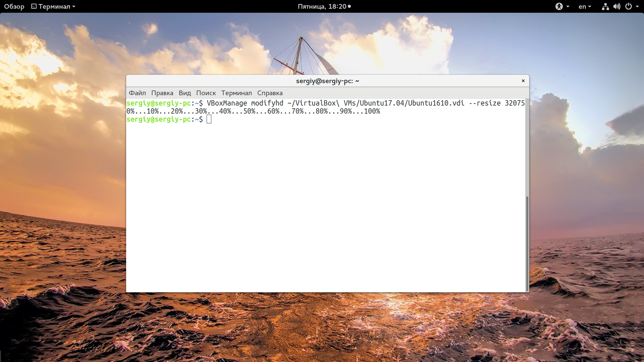Open the Правка menu

point(162,93)
